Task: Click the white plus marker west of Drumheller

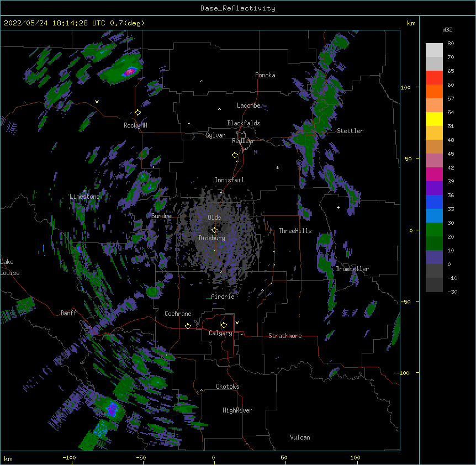Action: 338,207
